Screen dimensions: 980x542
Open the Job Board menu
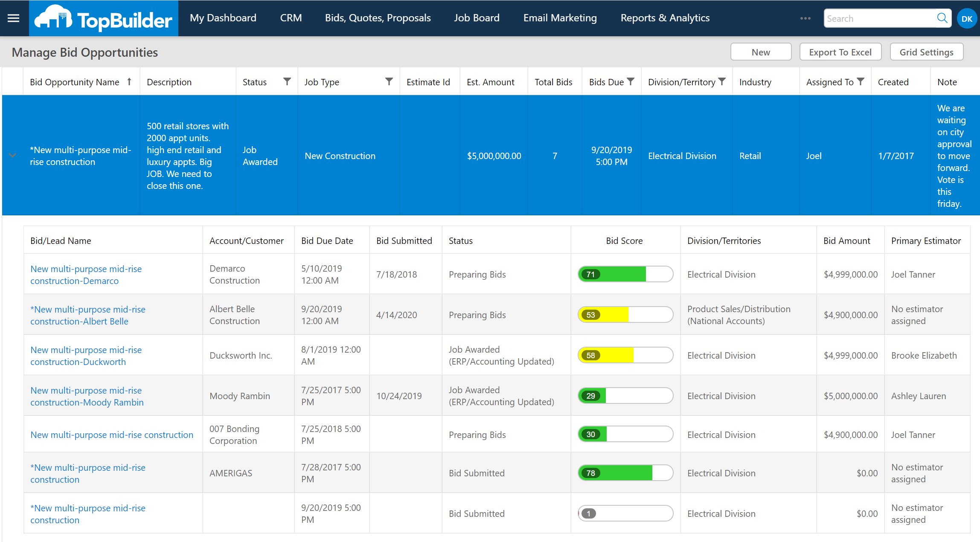[477, 18]
